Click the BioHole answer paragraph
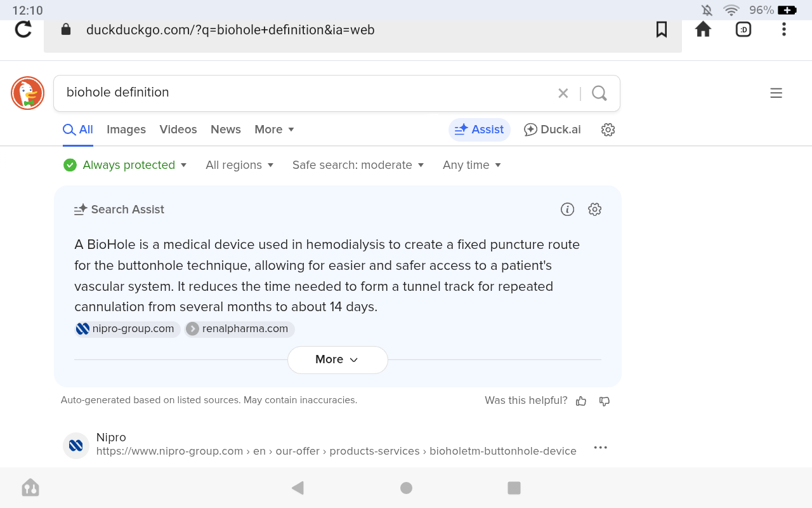 (x=327, y=276)
